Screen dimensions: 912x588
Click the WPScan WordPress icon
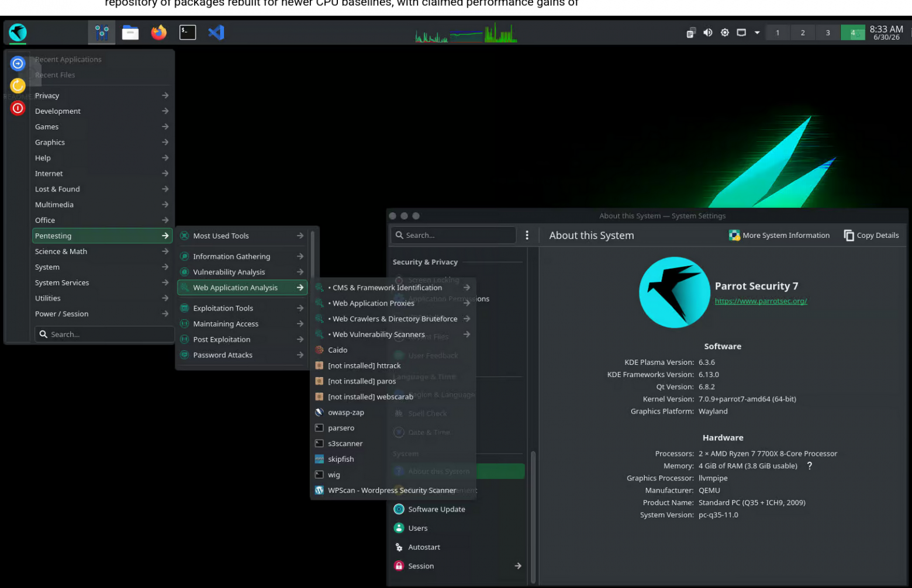pyautogui.click(x=319, y=490)
